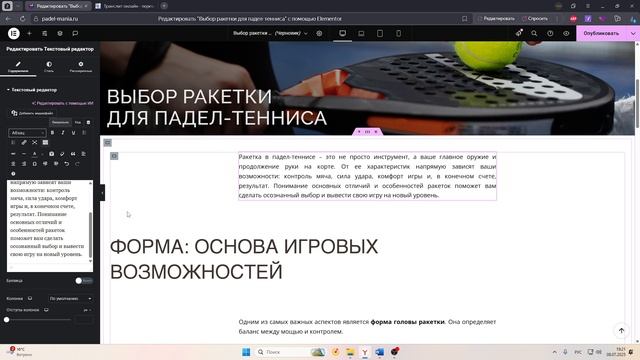The image size is (640, 360).
Task: Click the add section plus on pink tab
Action: (359, 131)
